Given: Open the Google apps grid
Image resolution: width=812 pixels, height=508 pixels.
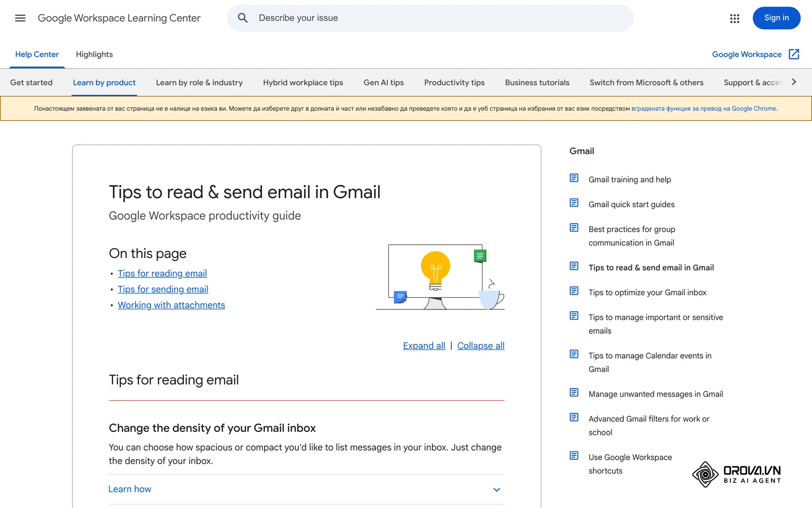Looking at the screenshot, I should (x=734, y=18).
